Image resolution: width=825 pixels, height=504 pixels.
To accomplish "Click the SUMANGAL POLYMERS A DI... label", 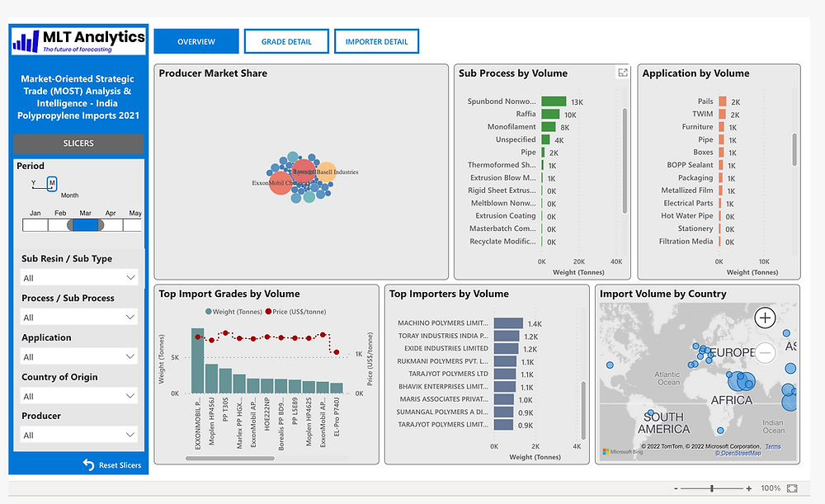I will pos(442,412).
